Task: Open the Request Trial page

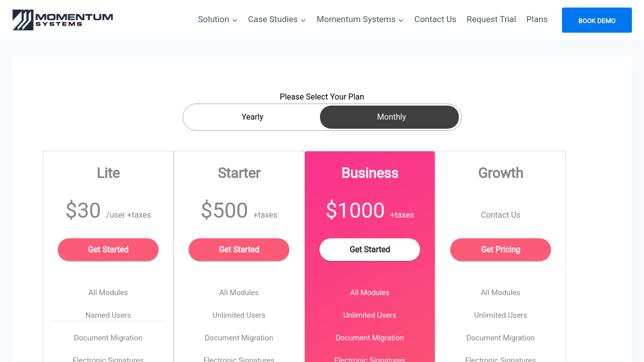Action: pos(491,20)
